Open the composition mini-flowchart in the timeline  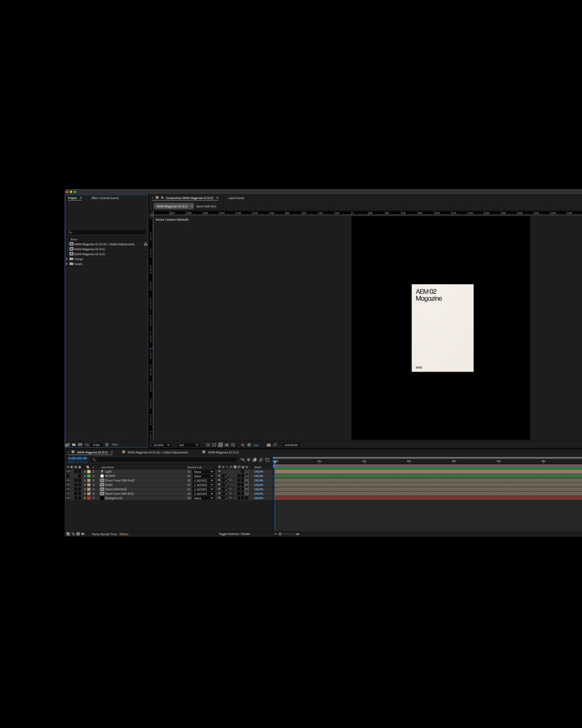pyautogui.click(x=242, y=460)
